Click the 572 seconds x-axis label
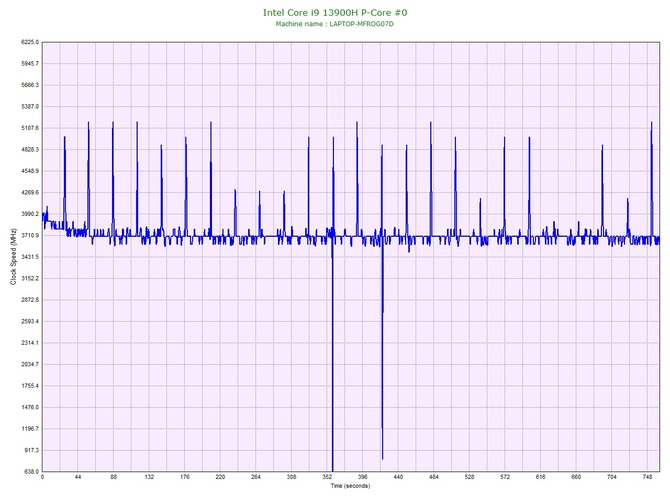670x503 pixels. pos(505,477)
